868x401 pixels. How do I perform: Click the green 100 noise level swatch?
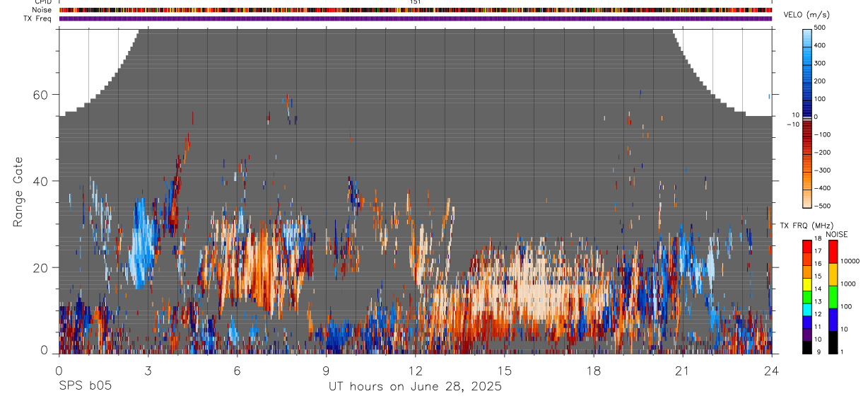pos(833,296)
